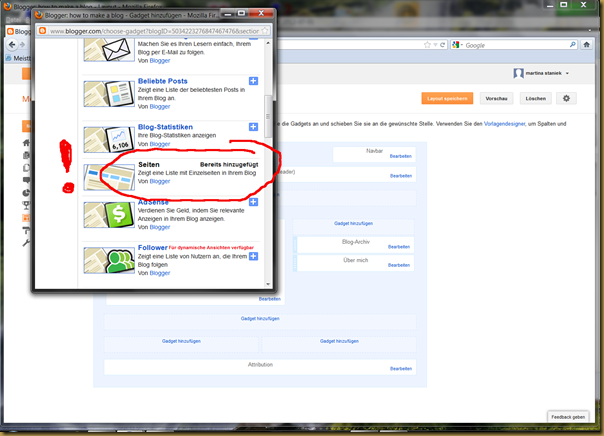Open Blogger link under Beliebte Posts
This screenshot has height=436, width=604.
(159, 106)
